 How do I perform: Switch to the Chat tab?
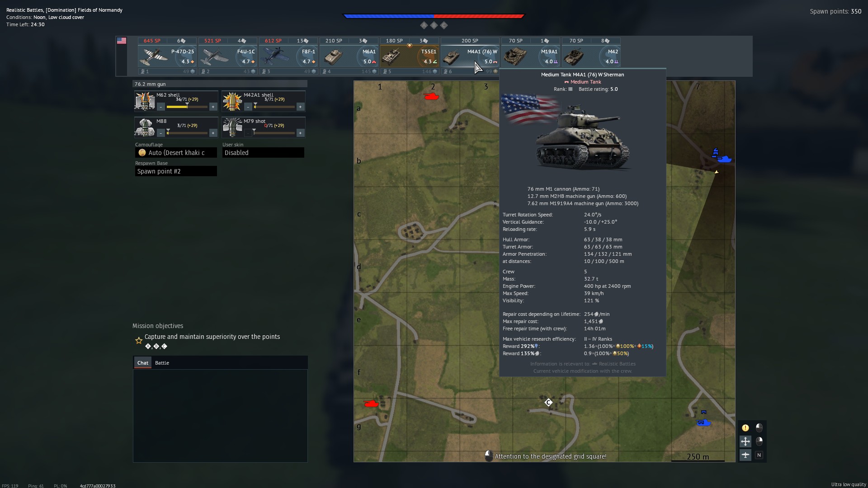(x=143, y=363)
